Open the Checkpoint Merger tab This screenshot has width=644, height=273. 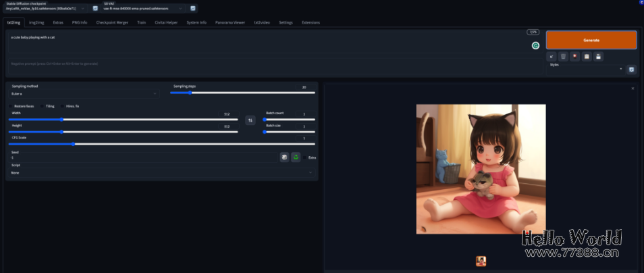pyautogui.click(x=111, y=22)
